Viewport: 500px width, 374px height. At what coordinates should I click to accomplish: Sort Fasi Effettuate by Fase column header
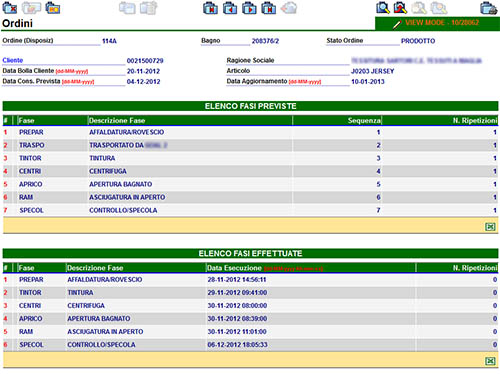click(26, 268)
